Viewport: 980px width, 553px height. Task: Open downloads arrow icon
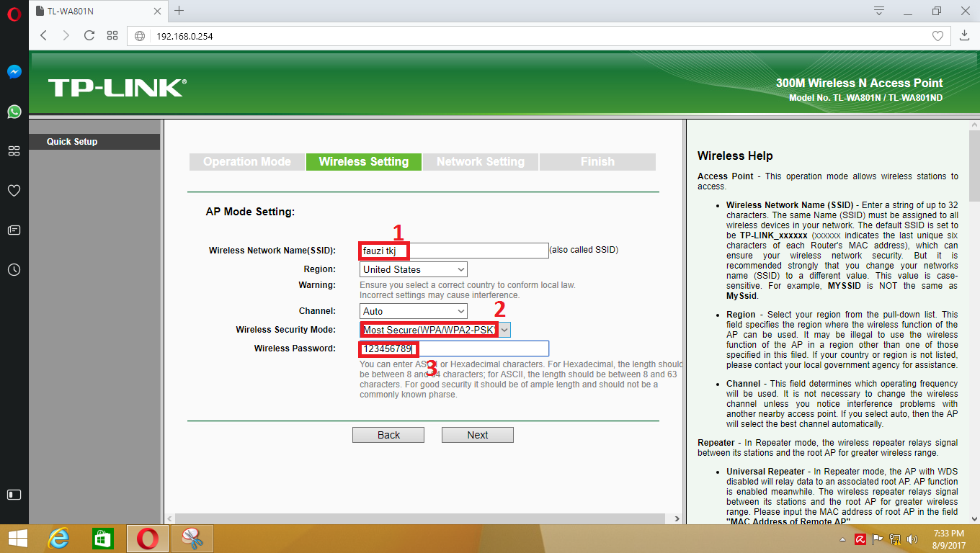click(965, 35)
